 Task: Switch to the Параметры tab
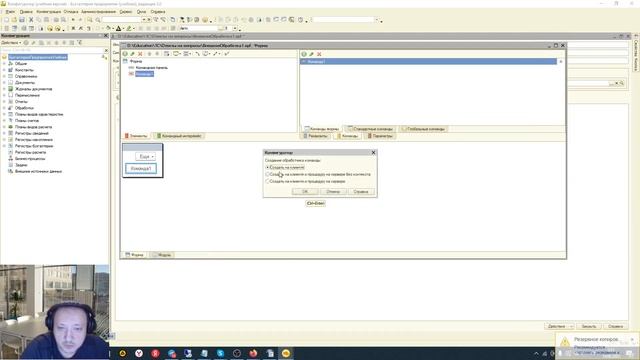click(380, 136)
